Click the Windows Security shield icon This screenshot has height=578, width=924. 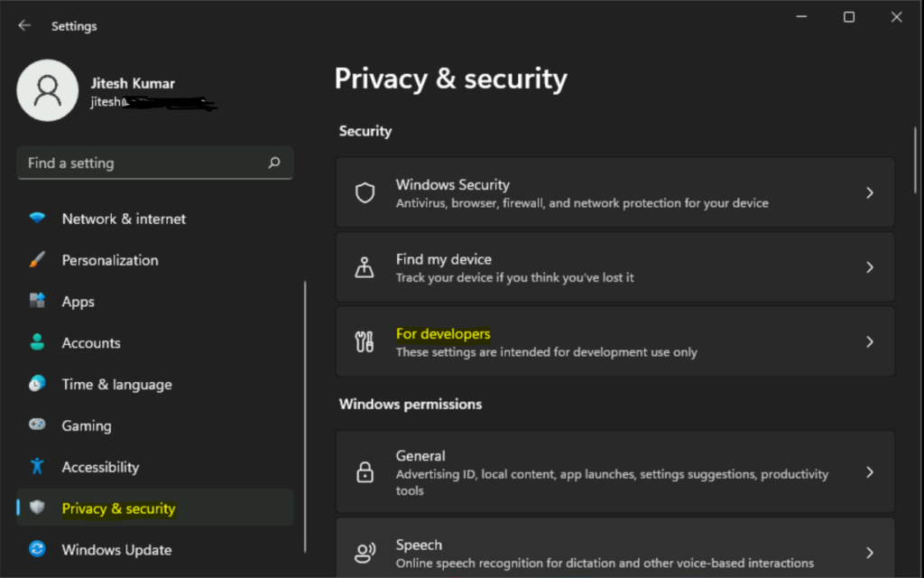tap(365, 192)
